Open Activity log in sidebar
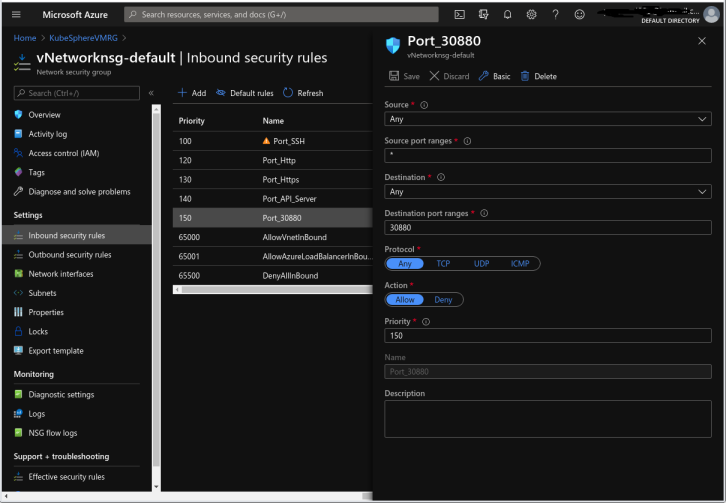This screenshot has width=726, height=503. coord(48,134)
